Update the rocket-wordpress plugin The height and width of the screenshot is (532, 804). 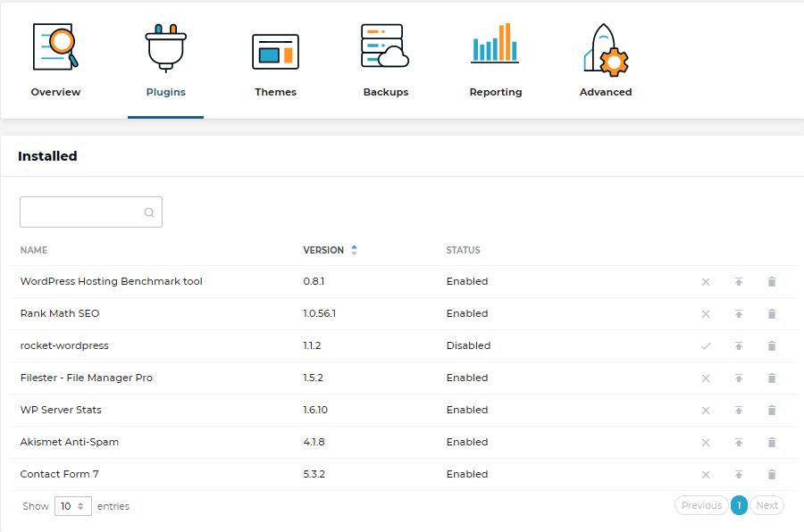[739, 346]
